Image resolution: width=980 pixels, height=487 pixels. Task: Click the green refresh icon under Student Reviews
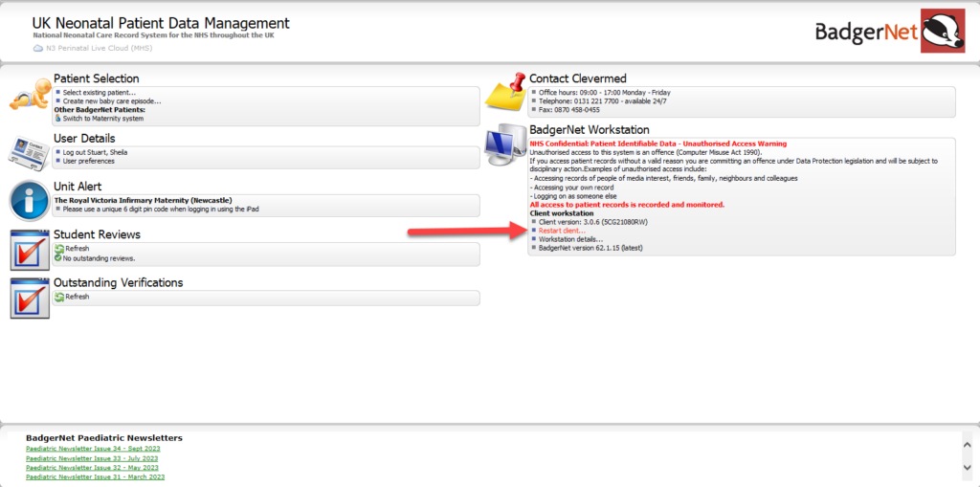(x=59, y=249)
